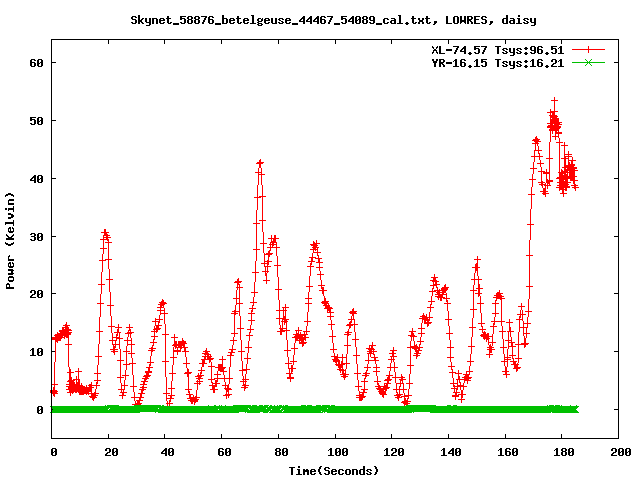
Task: Click the red legend line sample
Action: pos(588,50)
